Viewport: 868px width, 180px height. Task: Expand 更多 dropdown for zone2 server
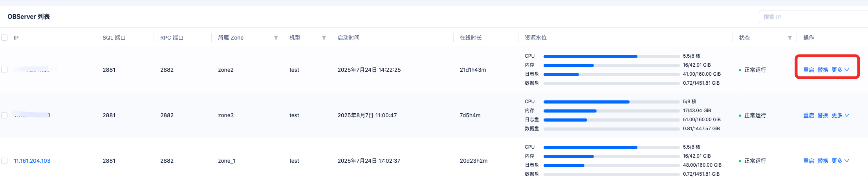pos(840,70)
